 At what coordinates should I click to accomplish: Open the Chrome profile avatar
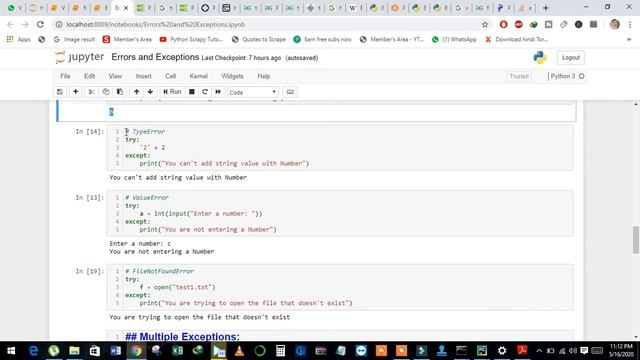coord(614,24)
